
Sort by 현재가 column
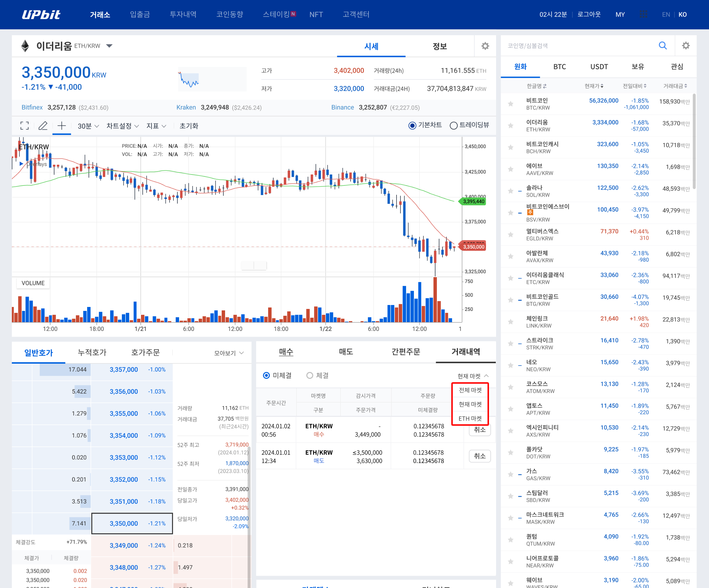594,86
